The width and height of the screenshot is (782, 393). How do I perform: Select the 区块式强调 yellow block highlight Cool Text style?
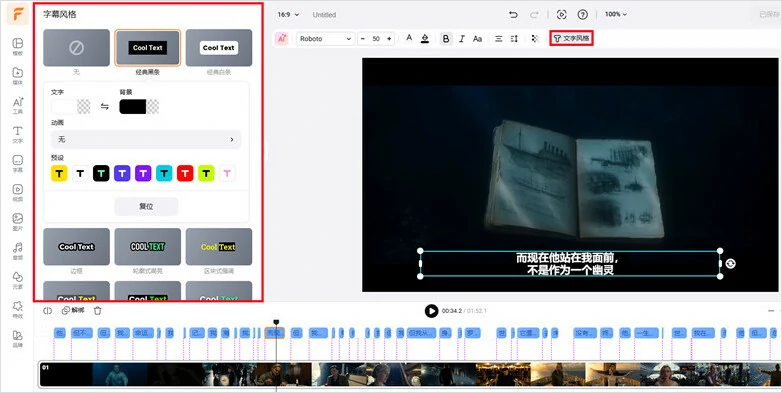pos(219,247)
